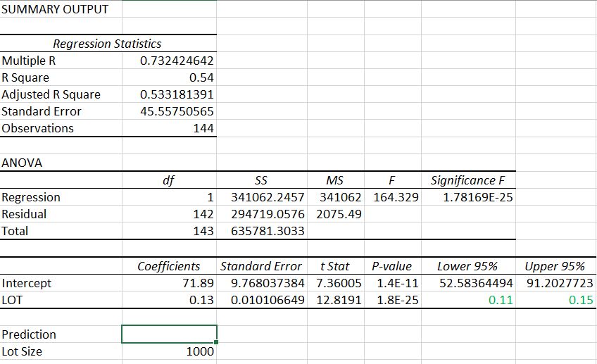This screenshot has height=364, width=597.
Task: Click green LOT upper bound 0.15
Action: (581, 300)
